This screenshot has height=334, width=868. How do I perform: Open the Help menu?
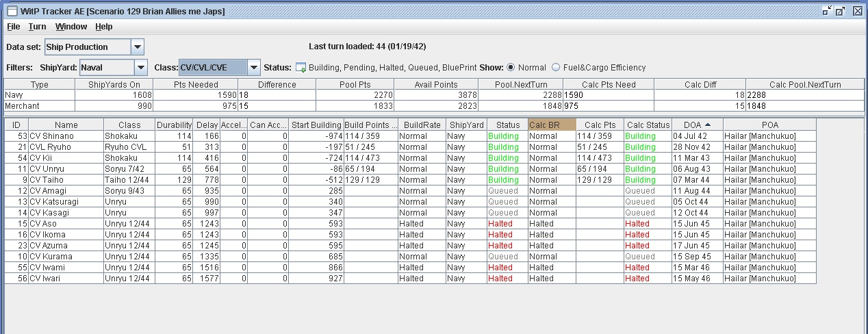tap(104, 27)
